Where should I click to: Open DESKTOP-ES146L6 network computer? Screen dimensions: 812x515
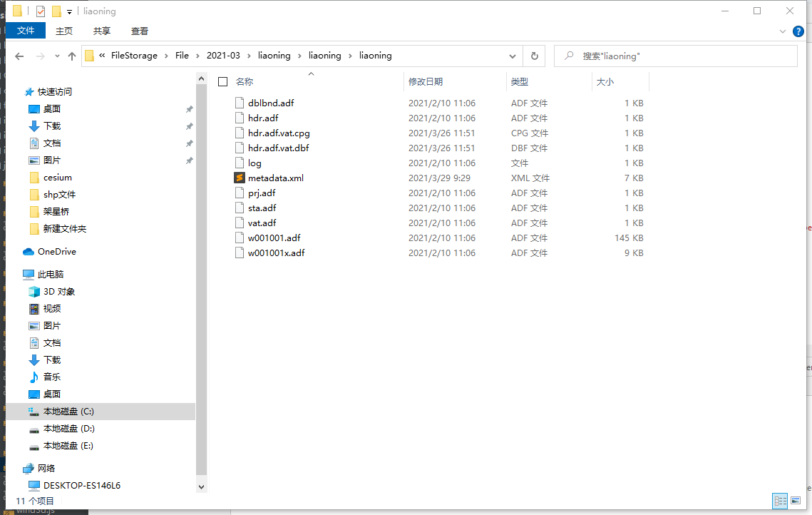pos(82,486)
